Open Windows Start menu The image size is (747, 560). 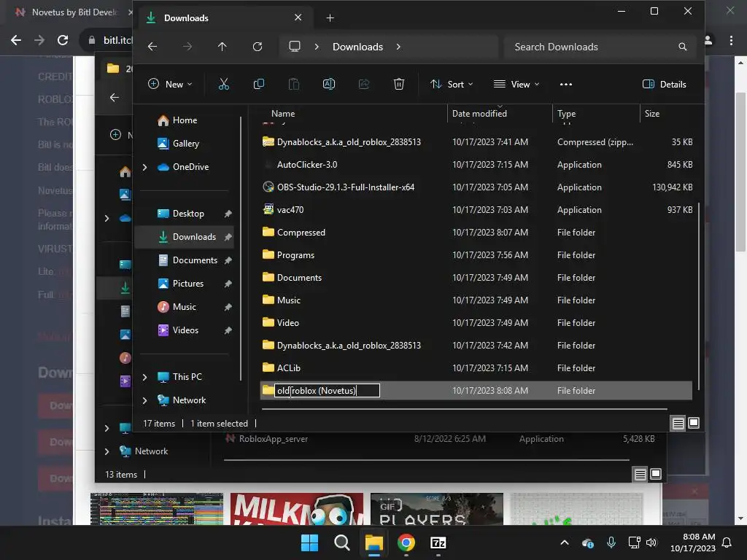(x=309, y=542)
